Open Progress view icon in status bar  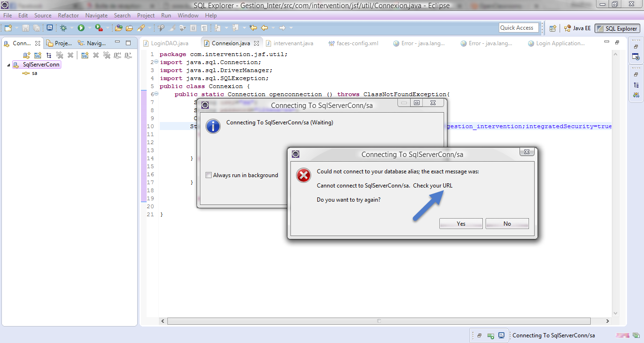636,335
